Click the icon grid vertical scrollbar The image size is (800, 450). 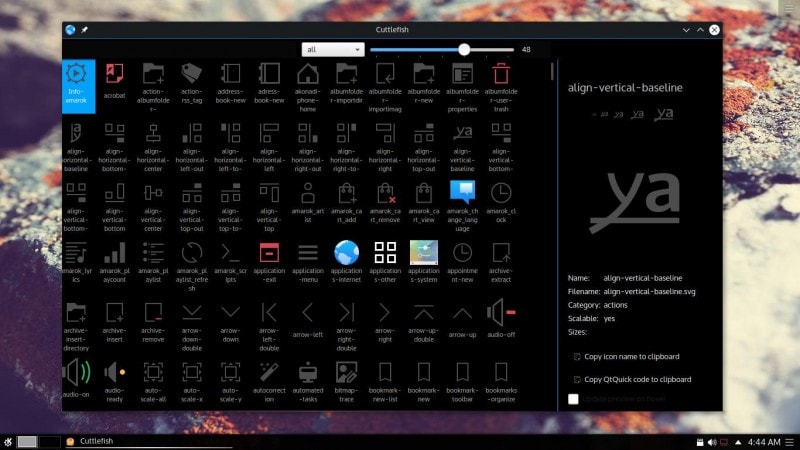pos(552,72)
